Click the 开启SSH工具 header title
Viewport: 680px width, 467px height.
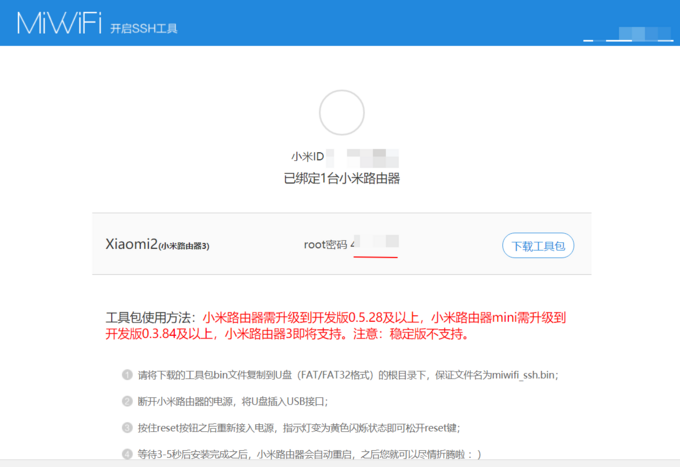click(144, 29)
